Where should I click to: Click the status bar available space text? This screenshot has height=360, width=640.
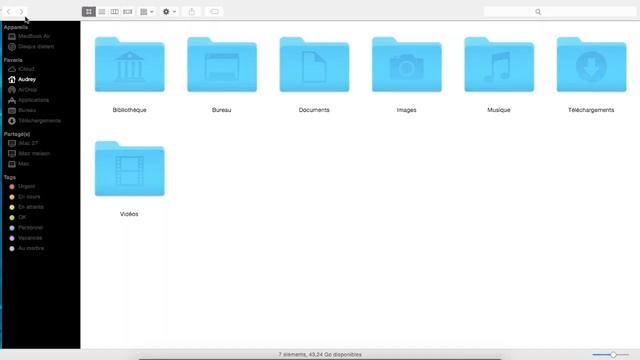click(x=320, y=354)
